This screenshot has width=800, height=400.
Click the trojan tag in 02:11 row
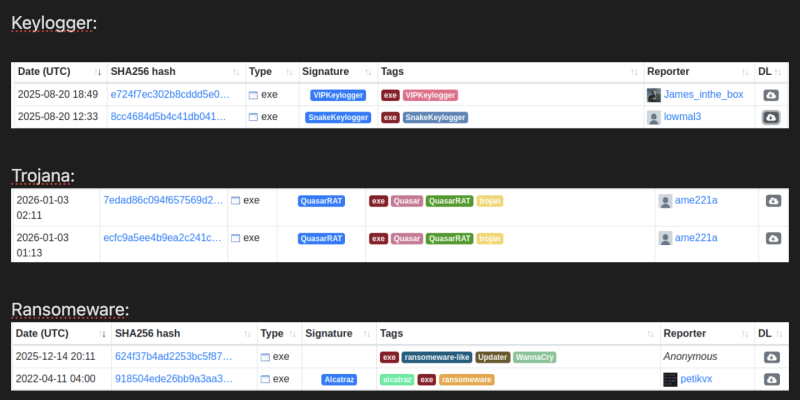click(490, 201)
